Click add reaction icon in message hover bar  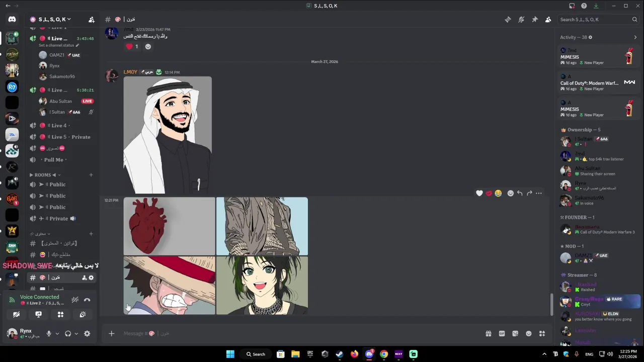(511, 193)
